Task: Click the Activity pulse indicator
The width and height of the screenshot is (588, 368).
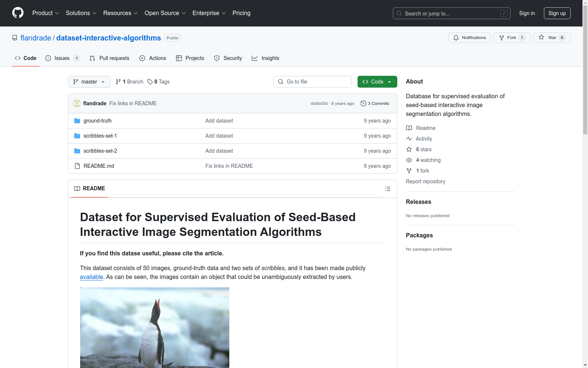Action: click(x=409, y=139)
